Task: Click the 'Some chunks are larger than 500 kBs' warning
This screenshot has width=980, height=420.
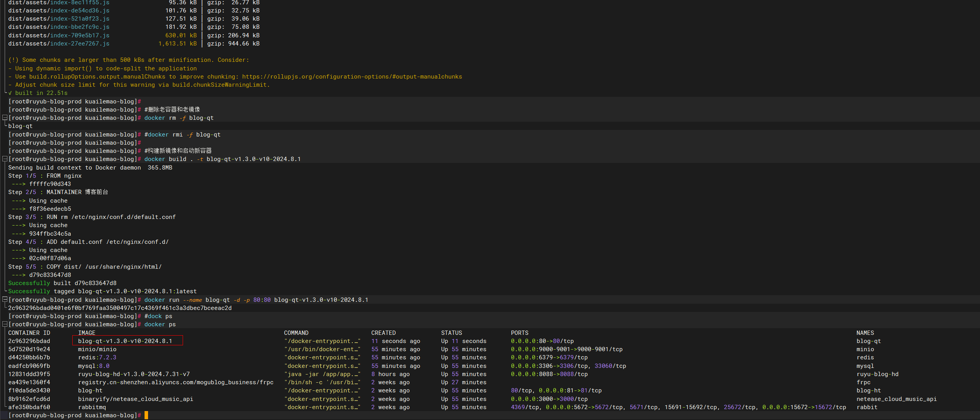Action: click(129, 60)
